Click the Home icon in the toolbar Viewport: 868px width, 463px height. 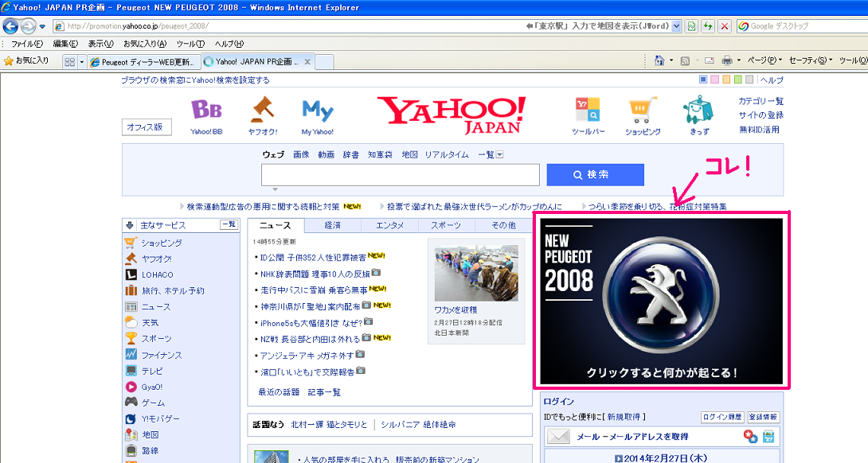pos(659,61)
